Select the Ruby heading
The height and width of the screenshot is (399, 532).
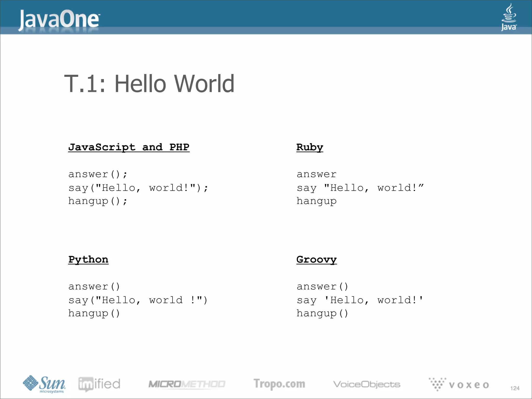[x=310, y=147]
